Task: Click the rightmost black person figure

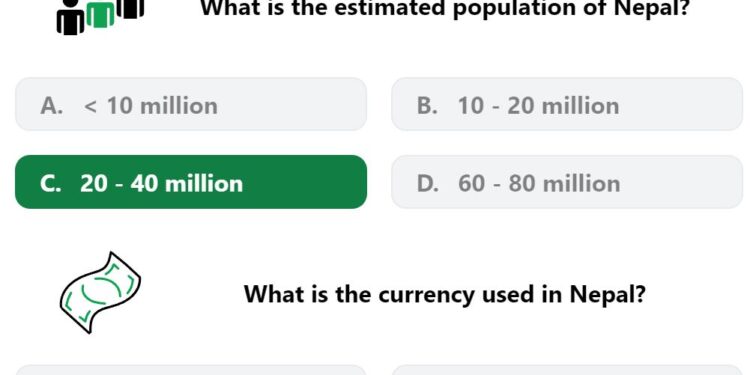Action: (130, 10)
